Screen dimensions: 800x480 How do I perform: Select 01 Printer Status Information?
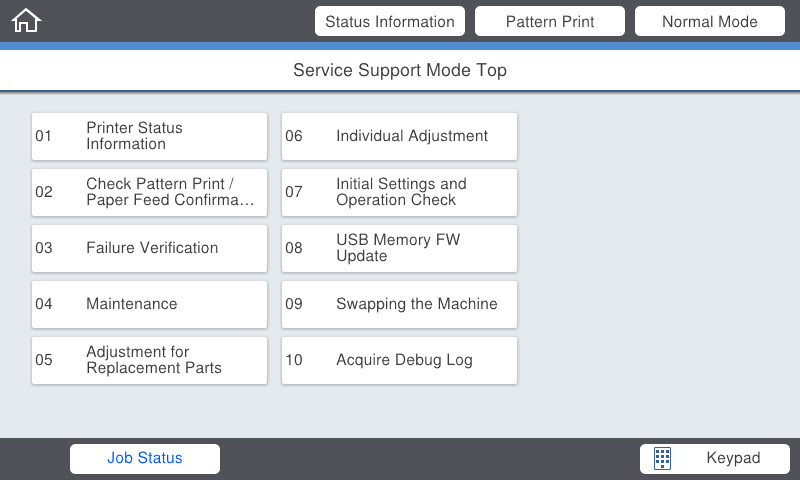[149, 136]
